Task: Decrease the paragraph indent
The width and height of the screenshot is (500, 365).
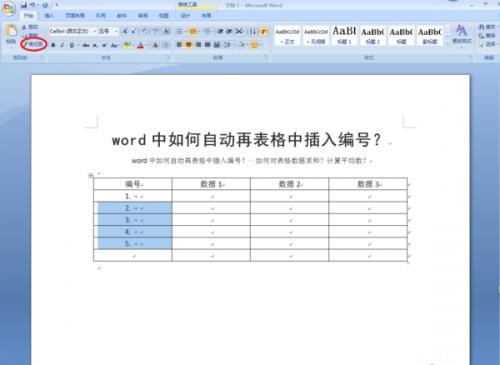Action: [x=220, y=31]
